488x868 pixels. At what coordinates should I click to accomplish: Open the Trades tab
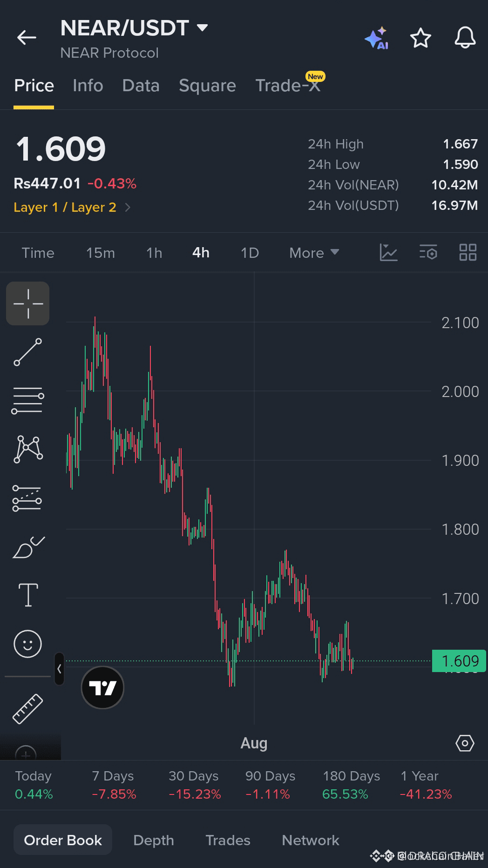(x=228, y=840)
